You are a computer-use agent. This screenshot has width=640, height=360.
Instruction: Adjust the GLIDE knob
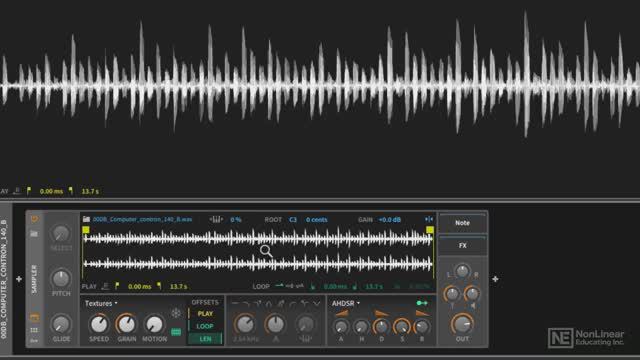coord(61,324)
